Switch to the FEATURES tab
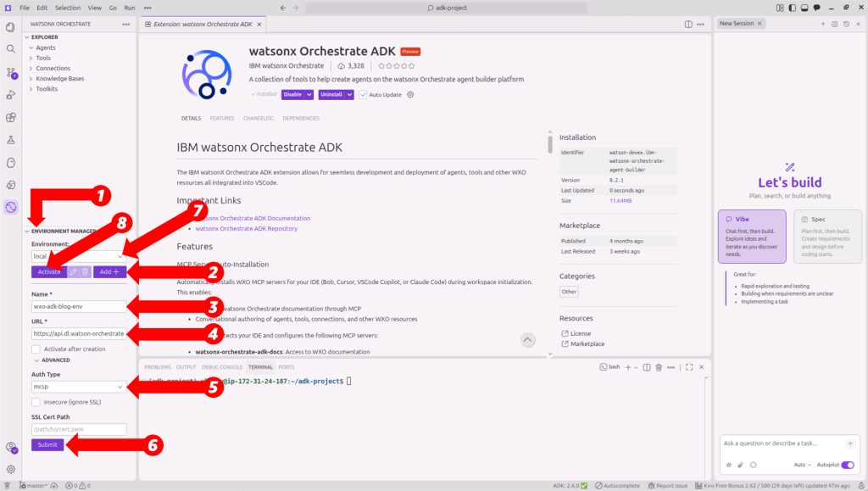The image size is (868, 491). coord(221,118)
